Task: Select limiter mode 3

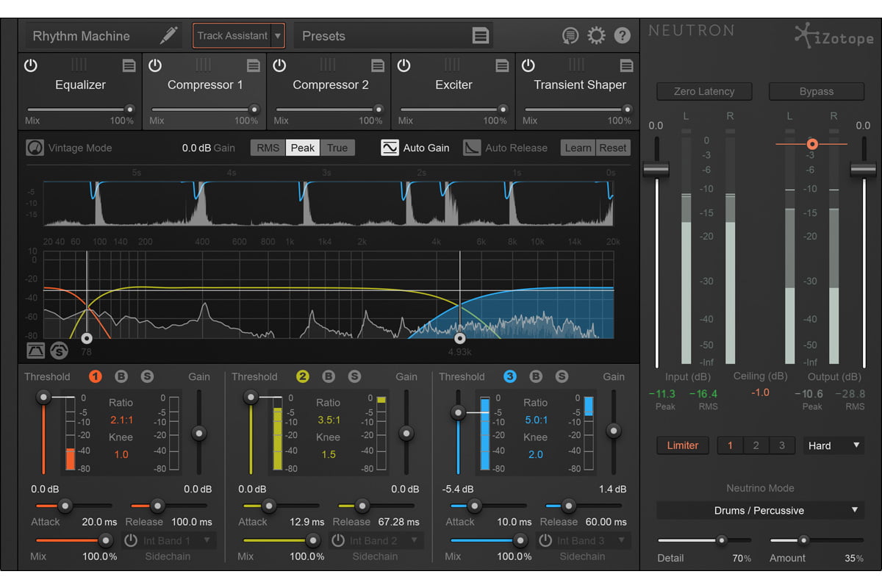Action: (x=782, y=445)
